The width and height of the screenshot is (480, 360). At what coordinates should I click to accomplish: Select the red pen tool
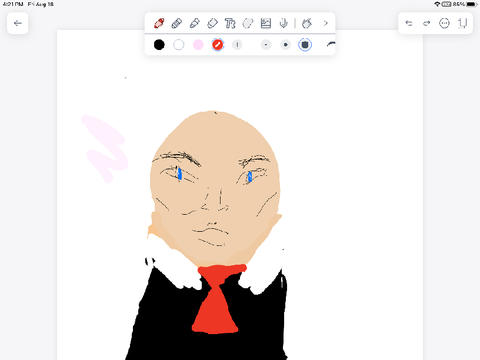[159, 23]
